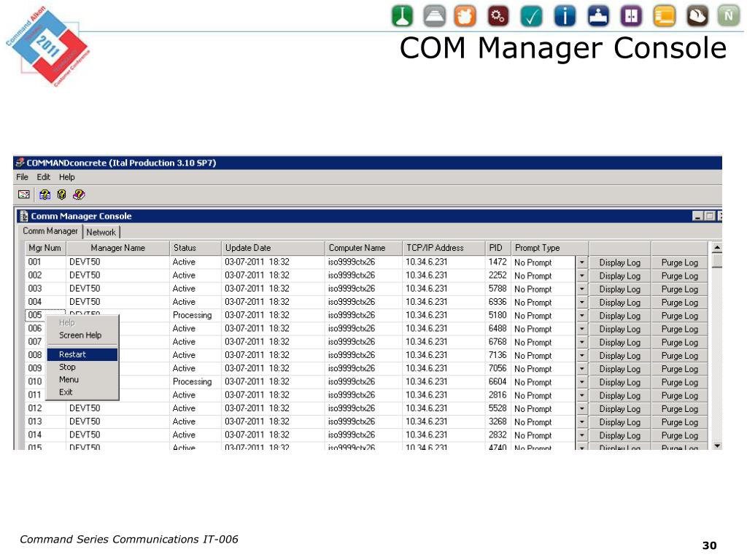Click Display Log for manager 010
The height and width of the screenshot is (560, 747).
click(619, 382)
